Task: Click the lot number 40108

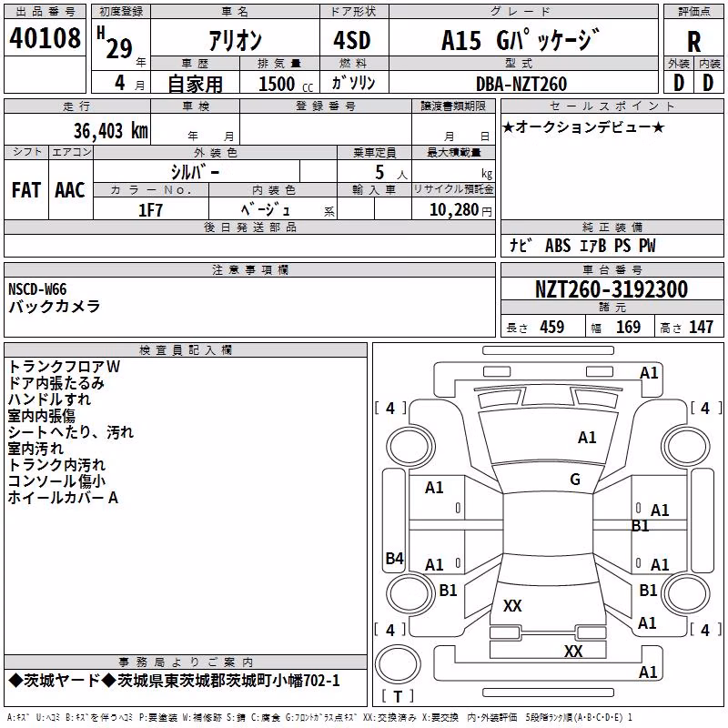Action: (x=45, y=38)
